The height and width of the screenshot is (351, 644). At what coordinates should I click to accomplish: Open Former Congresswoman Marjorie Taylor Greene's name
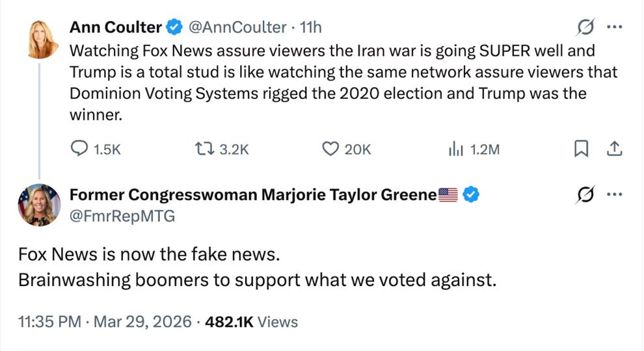[x=252, y=194]
